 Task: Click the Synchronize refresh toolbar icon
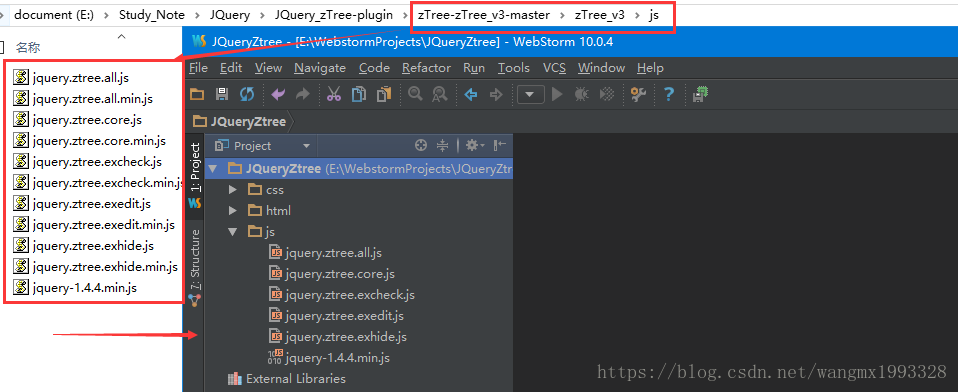tap(246, 94)
